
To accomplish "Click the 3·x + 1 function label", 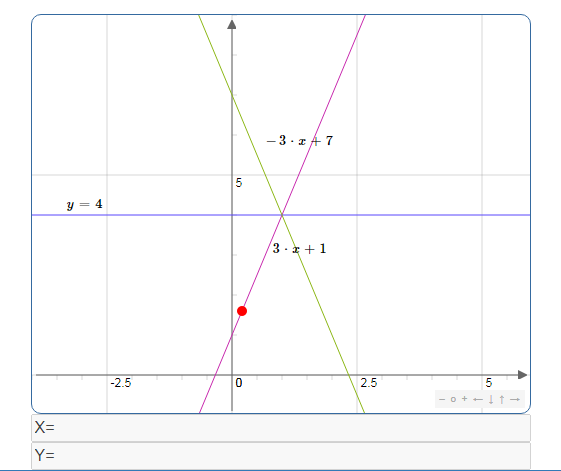I will pos(299,248).
